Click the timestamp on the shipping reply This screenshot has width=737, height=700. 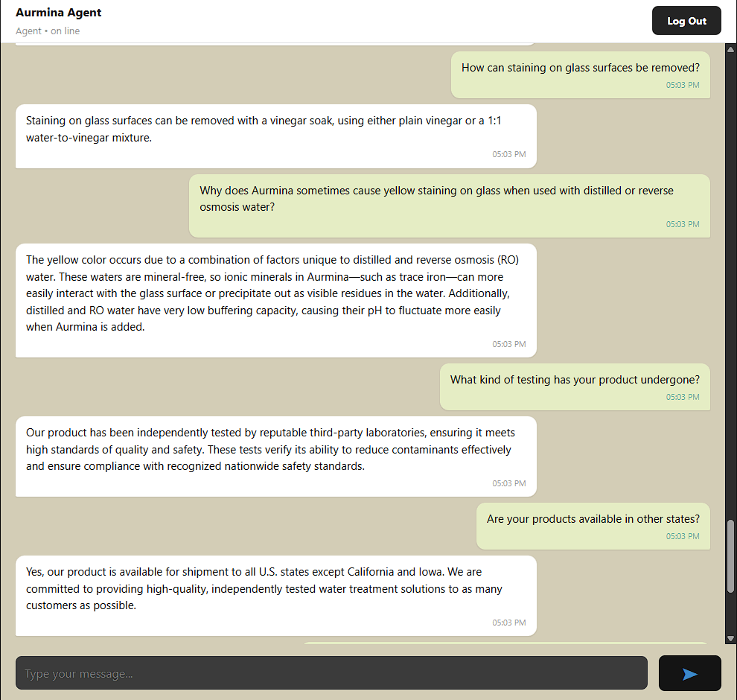click(508, 623)
